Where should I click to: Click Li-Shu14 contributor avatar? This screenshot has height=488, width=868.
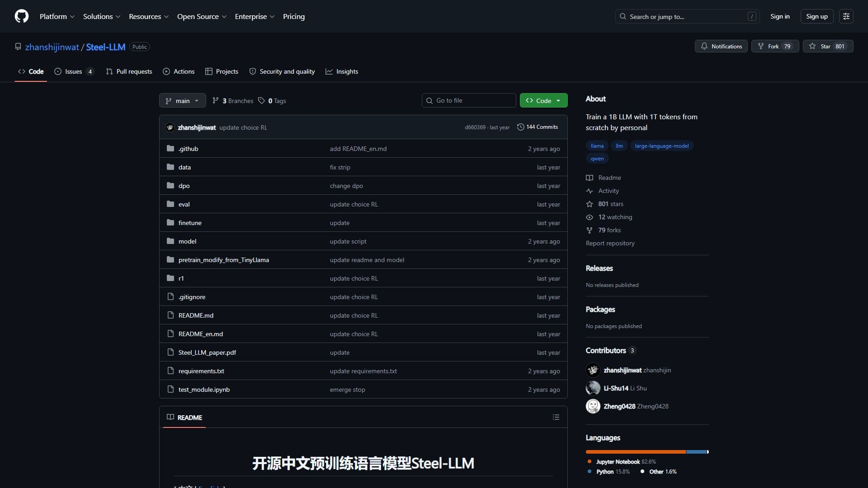coord(593,388)
